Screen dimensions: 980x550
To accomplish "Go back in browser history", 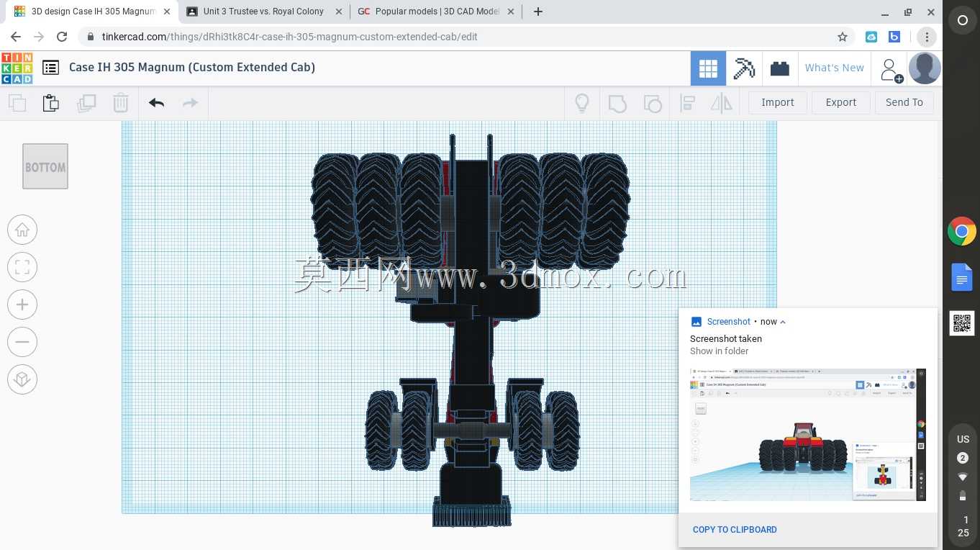I will click(x=16, y=37).
